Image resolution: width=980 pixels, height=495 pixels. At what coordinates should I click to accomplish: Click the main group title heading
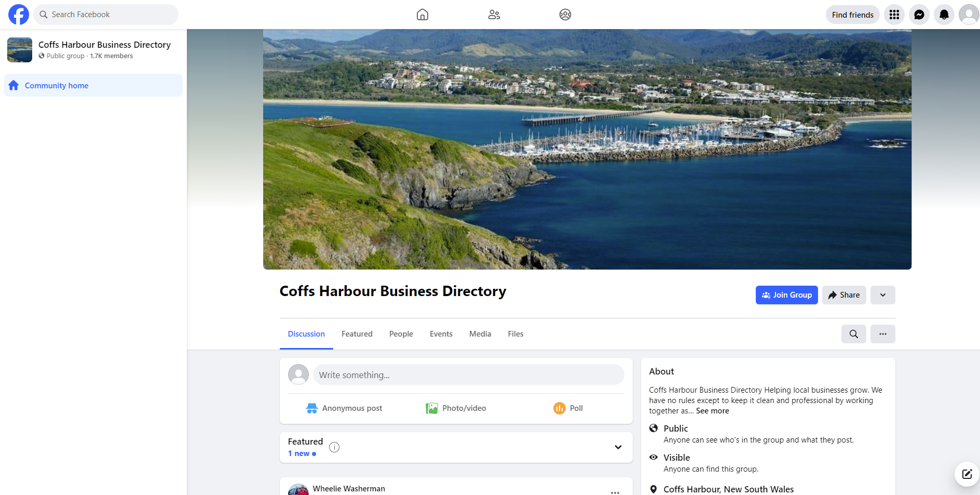point(393,291)
